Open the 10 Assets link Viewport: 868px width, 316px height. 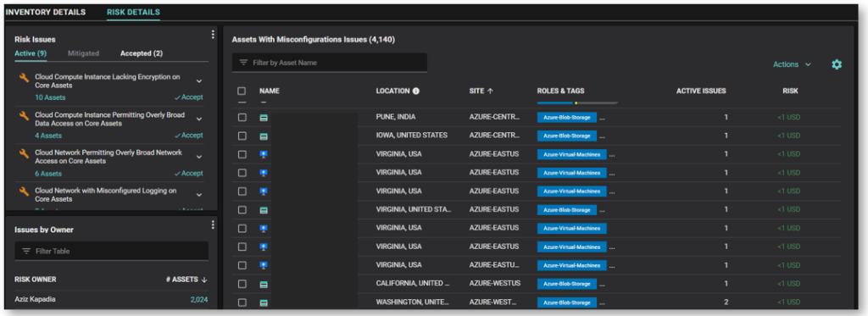pos(50,97)
